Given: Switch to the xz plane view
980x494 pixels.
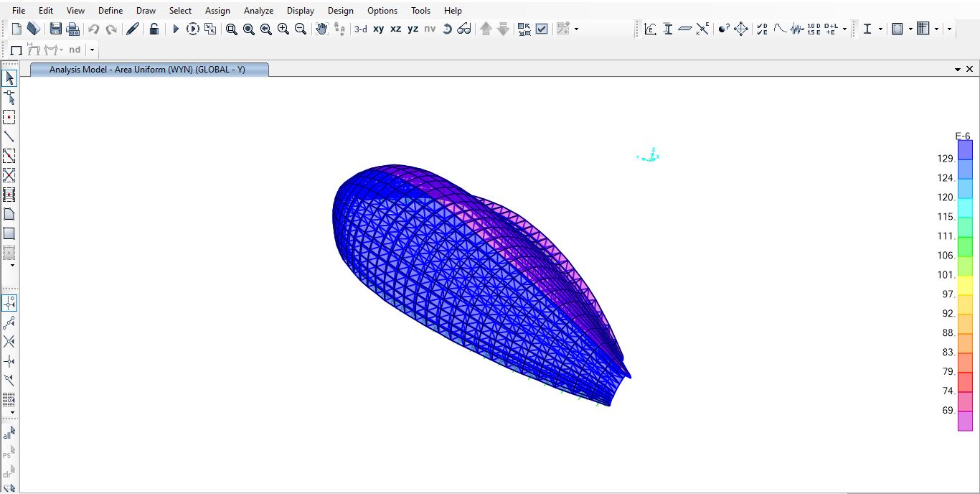Looking at the screenshot, I should point(395,29).
